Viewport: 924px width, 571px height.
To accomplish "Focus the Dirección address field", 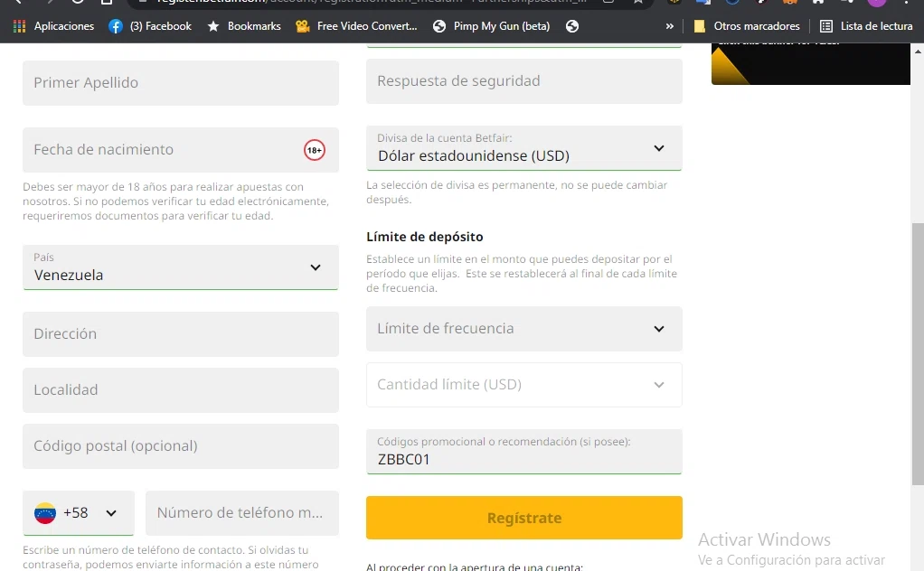I will coord(181,333).
